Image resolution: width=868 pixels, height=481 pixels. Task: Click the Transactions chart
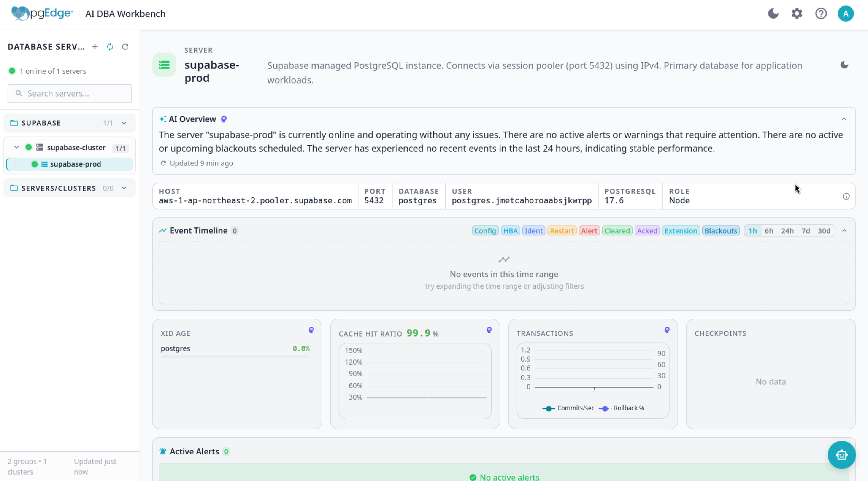(x=593, y=381)
